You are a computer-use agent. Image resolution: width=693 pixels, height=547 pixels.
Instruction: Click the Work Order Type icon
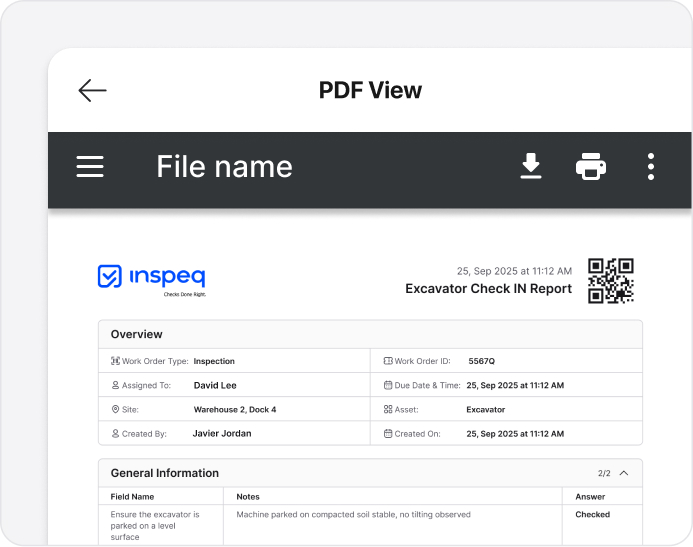pos(115,361)
